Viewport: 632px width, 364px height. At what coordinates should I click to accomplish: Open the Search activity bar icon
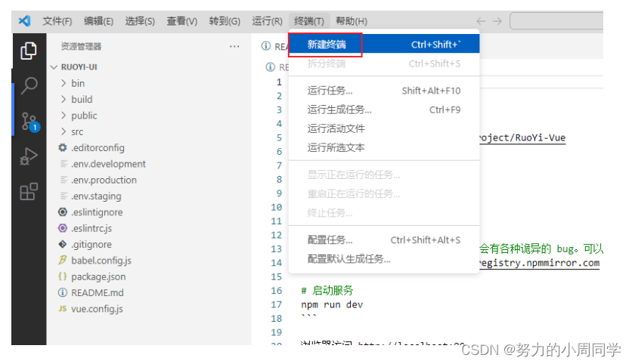pos(29,85)
